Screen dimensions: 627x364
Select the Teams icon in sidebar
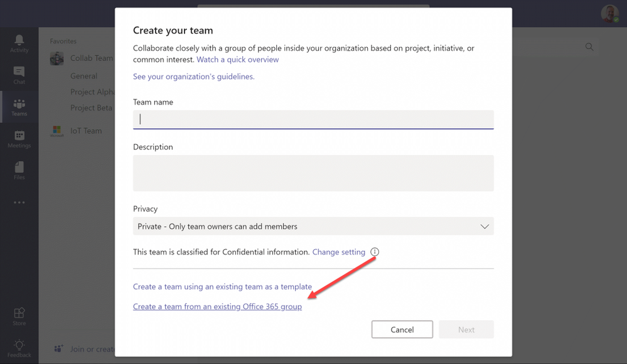click(19, 104)
